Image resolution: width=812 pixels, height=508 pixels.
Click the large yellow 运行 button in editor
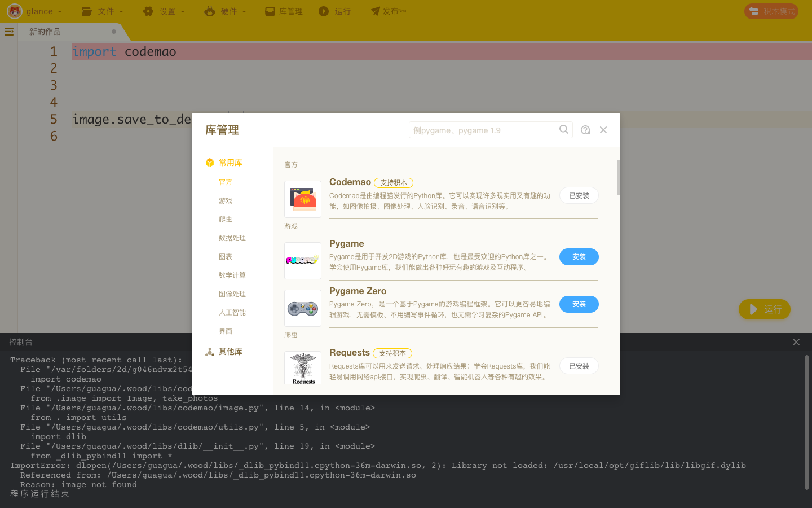point(765,309)
